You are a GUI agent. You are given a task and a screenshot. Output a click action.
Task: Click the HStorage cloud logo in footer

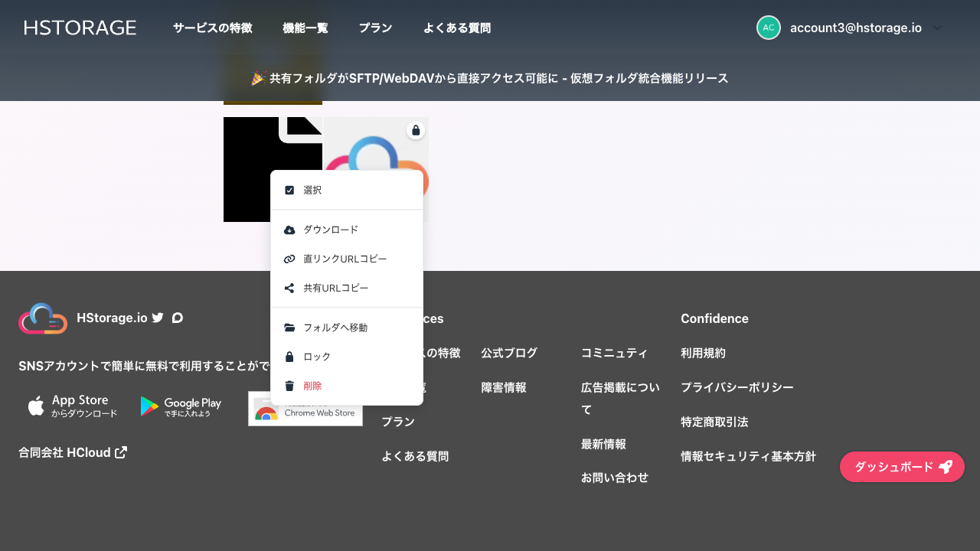43,318
